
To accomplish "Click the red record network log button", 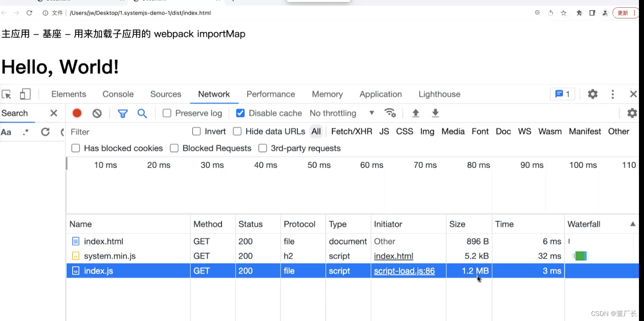I will pos(77,113).
